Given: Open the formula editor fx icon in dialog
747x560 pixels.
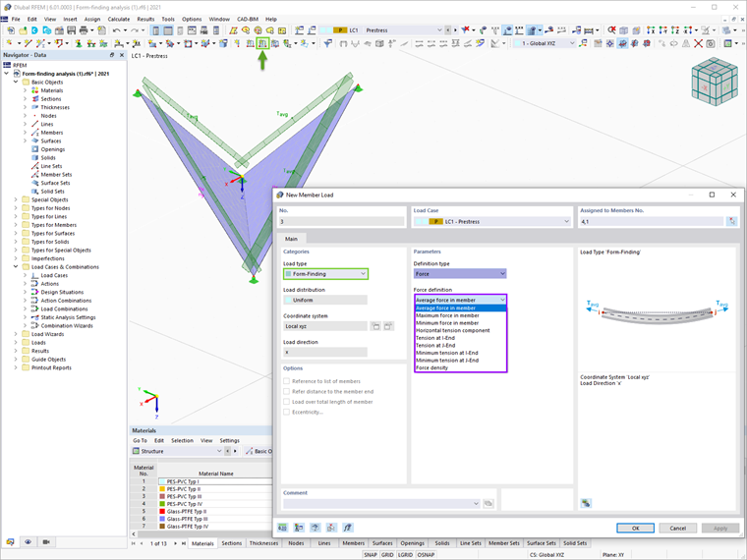Looking at the screenshot, I should pyautogui.click(x=348, y=528).
